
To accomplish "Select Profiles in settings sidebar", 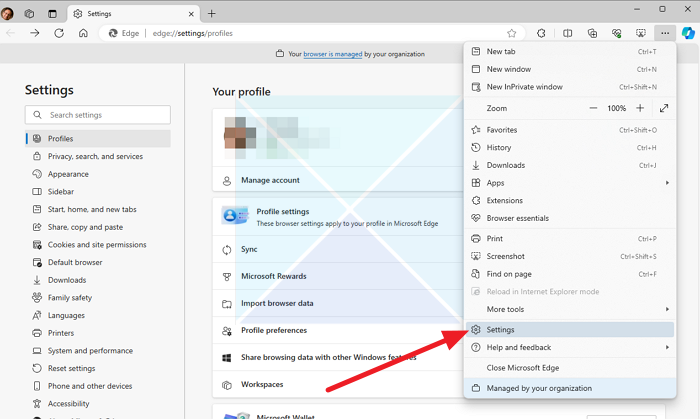I will point(98,138).
